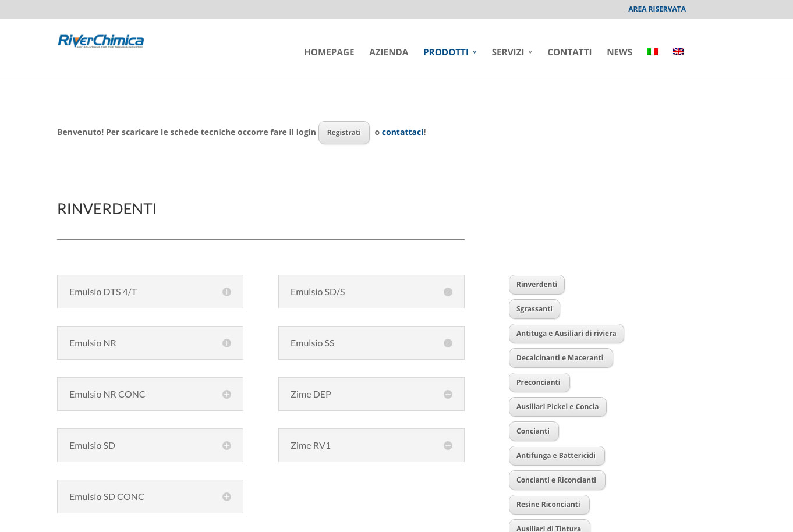Open the Azienda page
Screen dimensions: 793x532
click(x=389, y=52)
